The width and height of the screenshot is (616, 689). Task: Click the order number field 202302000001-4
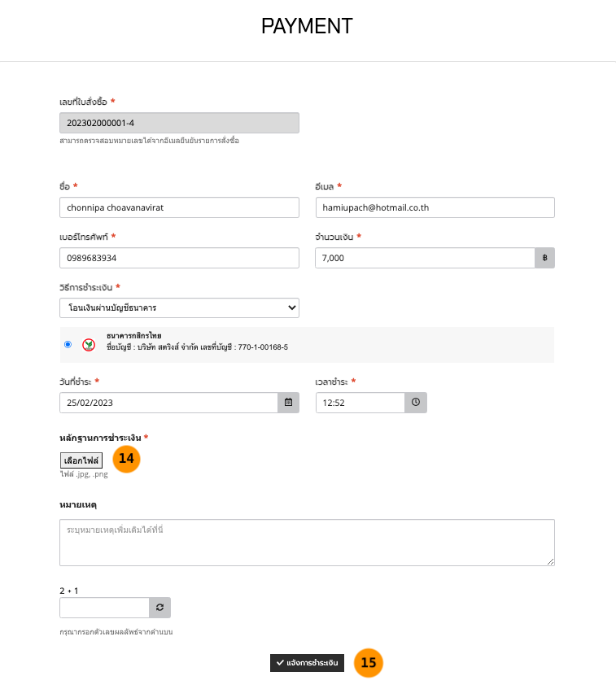(x=179, y=123)
